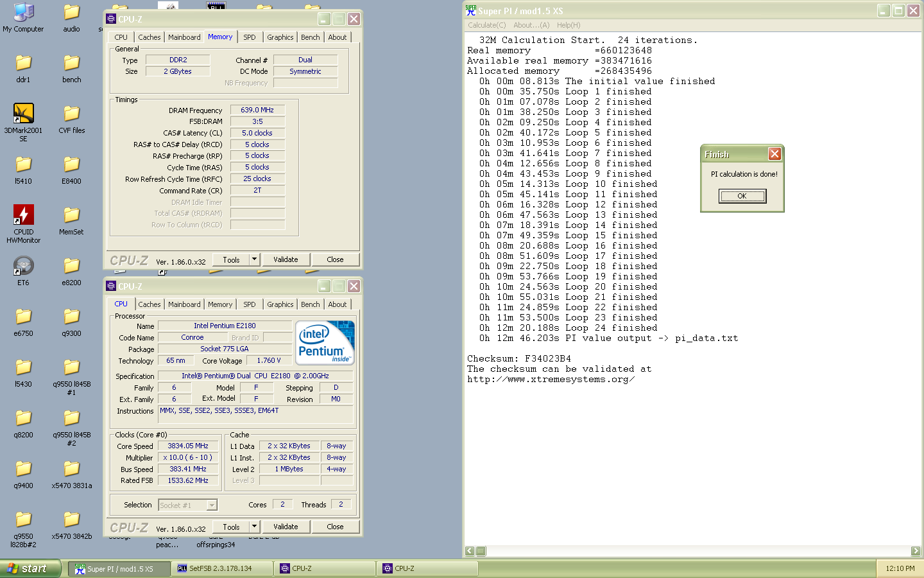Launch 3DMark2001 SE shortcut
The image size is (924, 578).
[24, 113]
